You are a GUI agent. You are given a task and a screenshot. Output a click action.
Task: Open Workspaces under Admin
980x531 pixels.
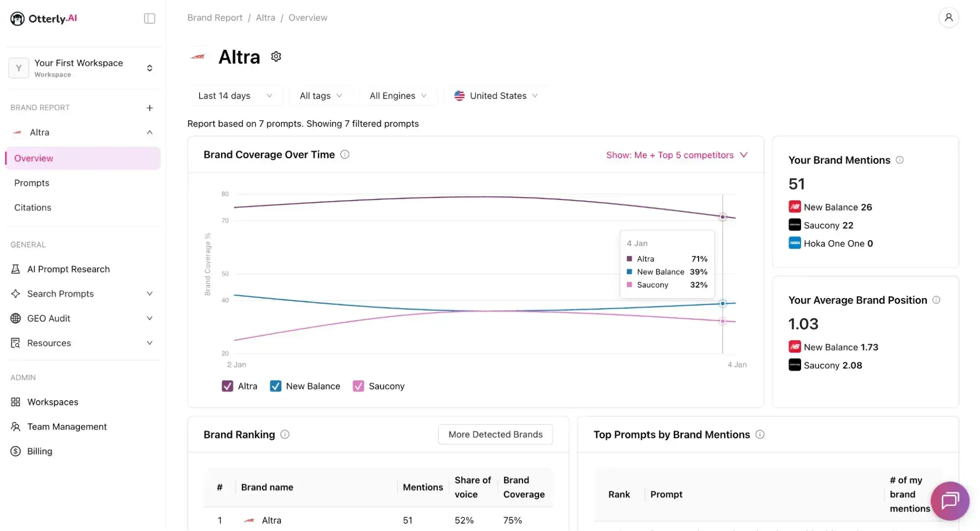point(52,402)
